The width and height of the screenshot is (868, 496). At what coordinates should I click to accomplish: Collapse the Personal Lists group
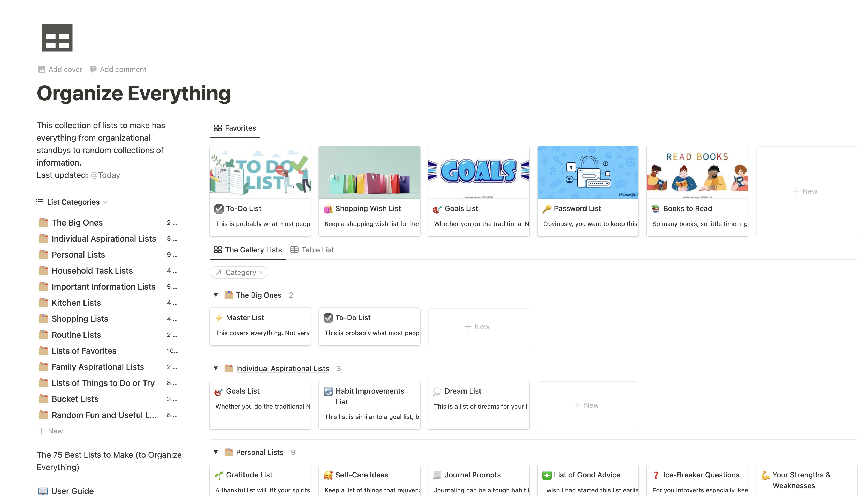(x=216, y=452)
